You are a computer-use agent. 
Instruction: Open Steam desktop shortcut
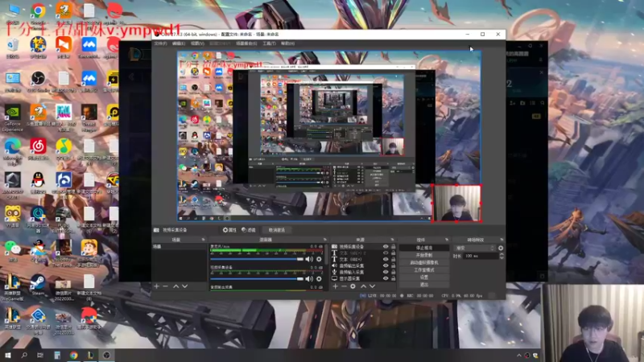pyautogui.click(x=38, y=285)
